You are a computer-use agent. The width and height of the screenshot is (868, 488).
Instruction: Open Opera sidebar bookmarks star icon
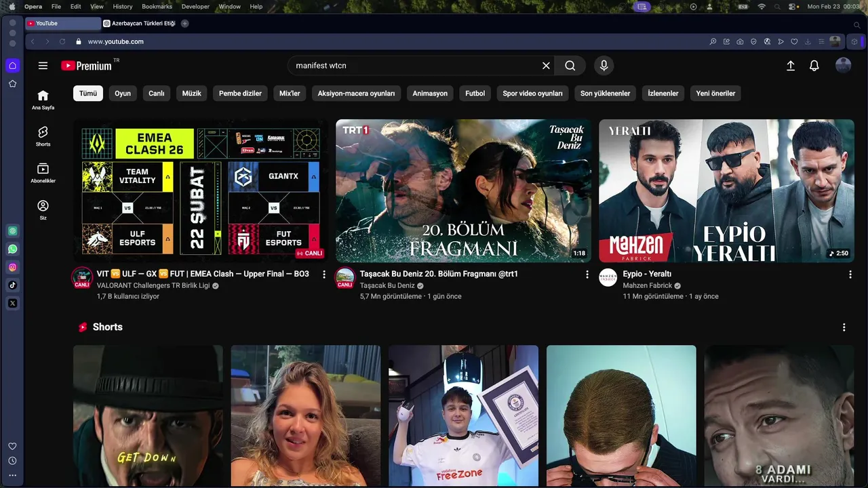[12, 83]
